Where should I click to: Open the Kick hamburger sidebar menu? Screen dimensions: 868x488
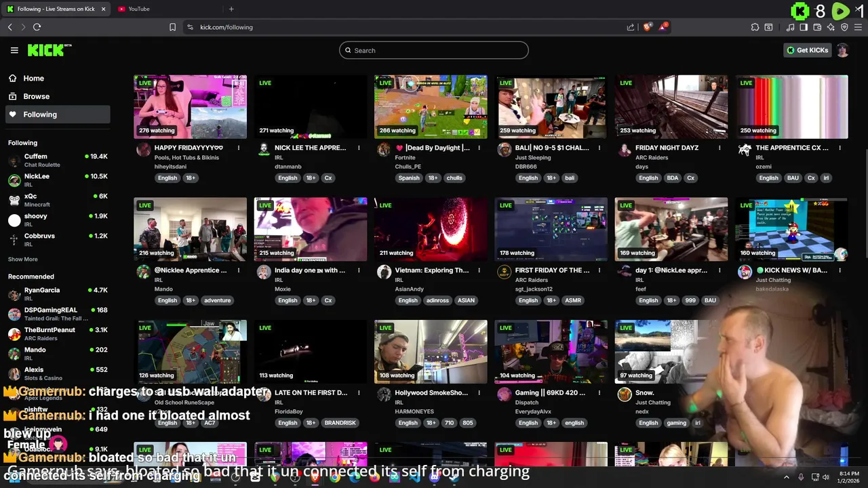pyautogui.click(x=14, y=50)
